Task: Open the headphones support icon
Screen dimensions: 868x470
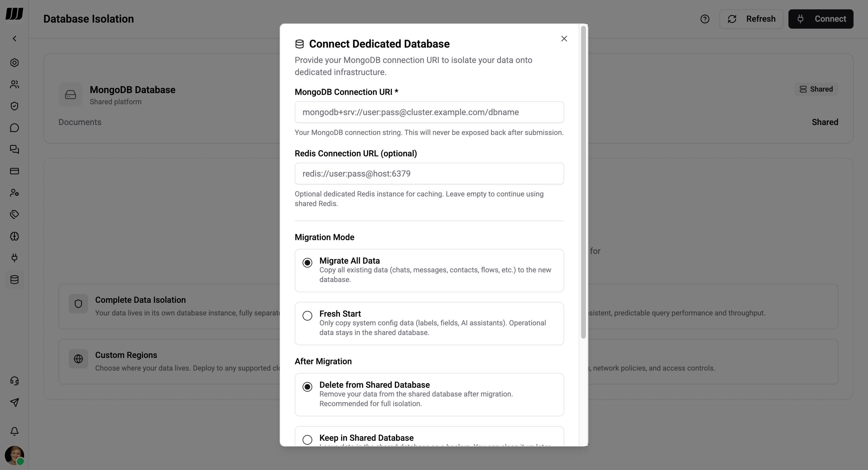Action: point(14,381)
